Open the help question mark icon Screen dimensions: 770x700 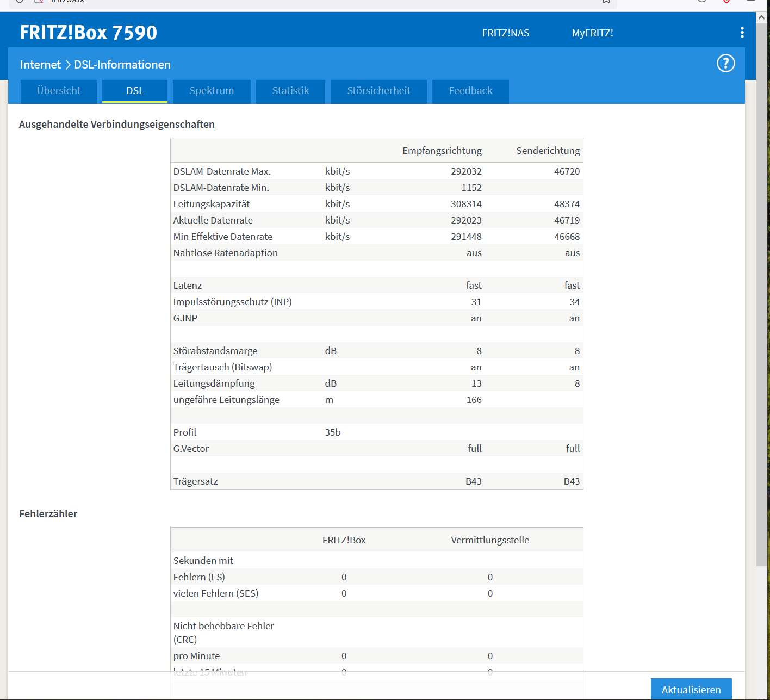[x=725, y=64]
